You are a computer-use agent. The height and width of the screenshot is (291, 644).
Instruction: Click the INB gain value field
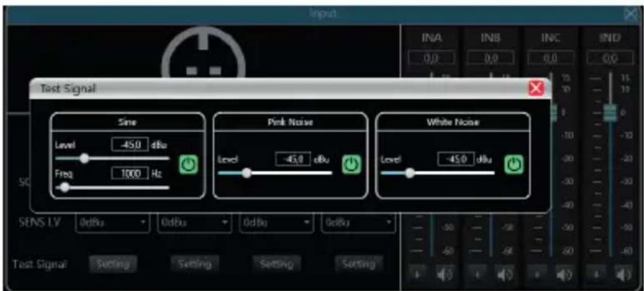491,58
